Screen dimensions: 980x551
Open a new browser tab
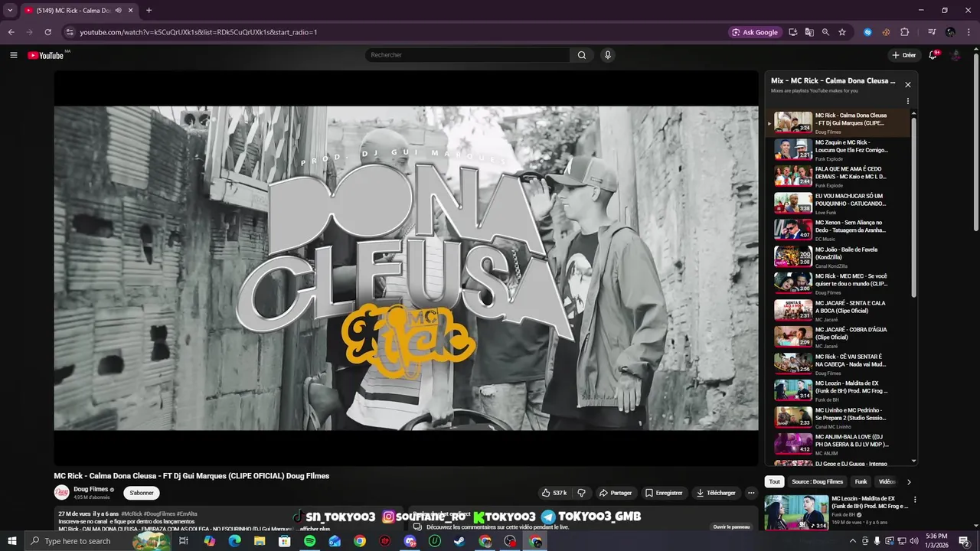(x=149, y=11)
